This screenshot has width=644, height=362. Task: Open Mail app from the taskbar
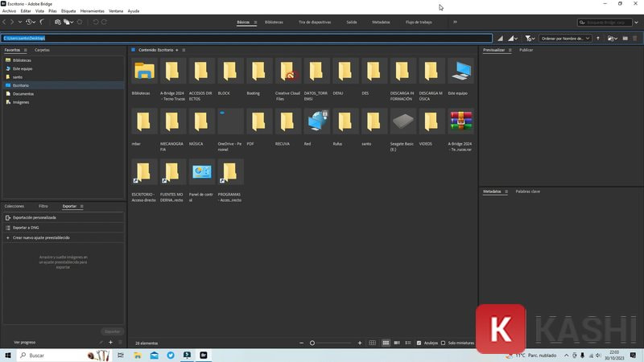click(154, 356)
